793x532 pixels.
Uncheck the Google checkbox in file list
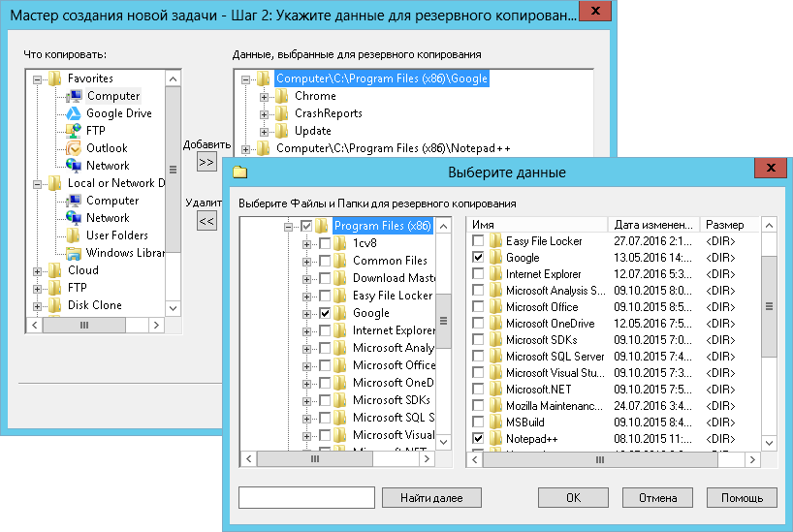[x=478, y=258]
